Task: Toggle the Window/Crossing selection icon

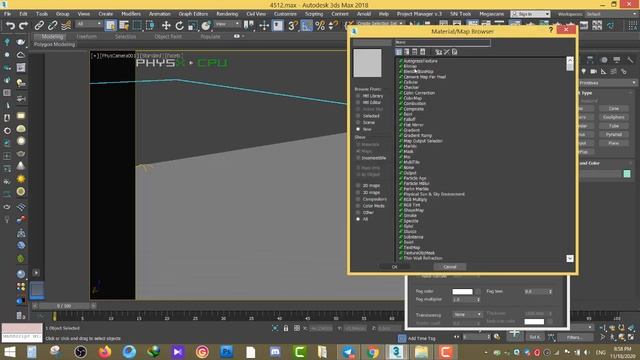Action: pyautogui.click(x=150, y=25)
